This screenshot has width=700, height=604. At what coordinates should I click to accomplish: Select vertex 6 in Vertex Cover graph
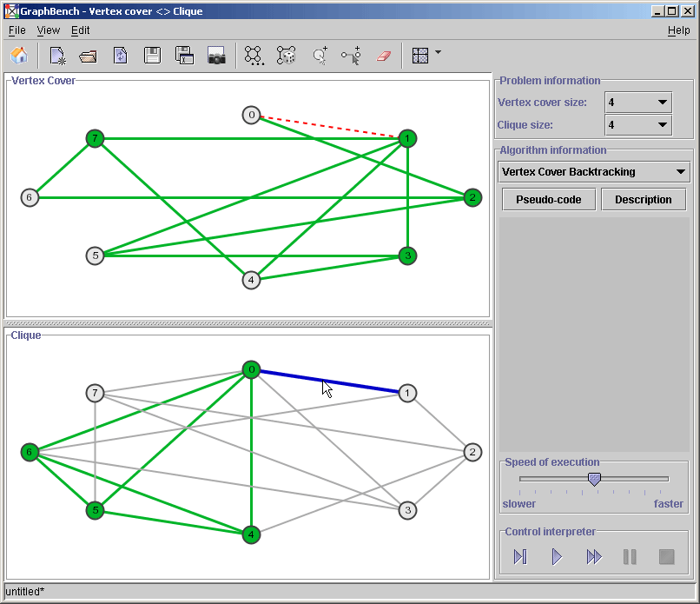[30, 197]
